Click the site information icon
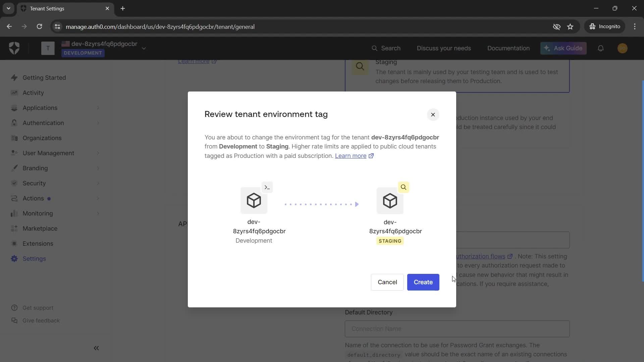644x362 pixels. click(x=57, y=26)
